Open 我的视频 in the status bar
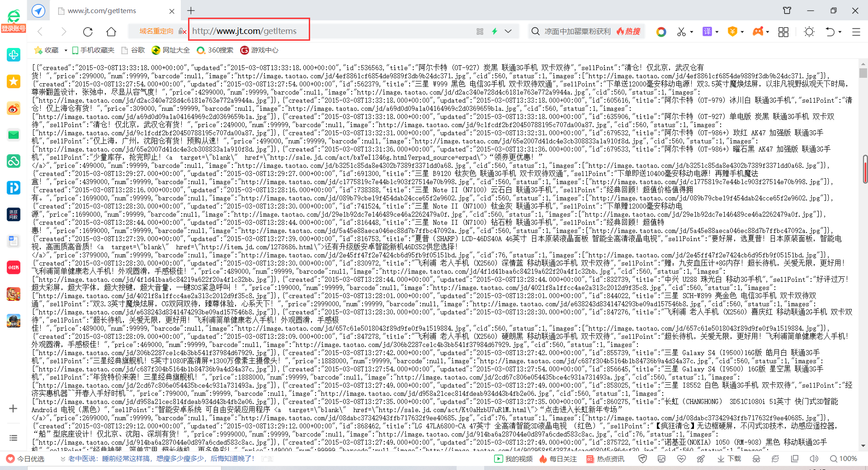Viewport: 868px width, 470px height. pyautogui.click(x=514, y=459)
